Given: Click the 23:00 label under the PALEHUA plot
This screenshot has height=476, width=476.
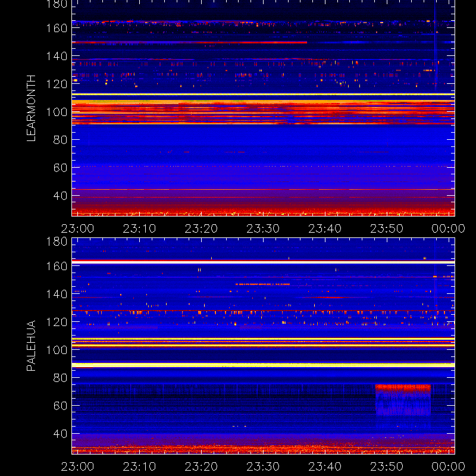Looking at the screenshot, I should (x=77, y=466).
